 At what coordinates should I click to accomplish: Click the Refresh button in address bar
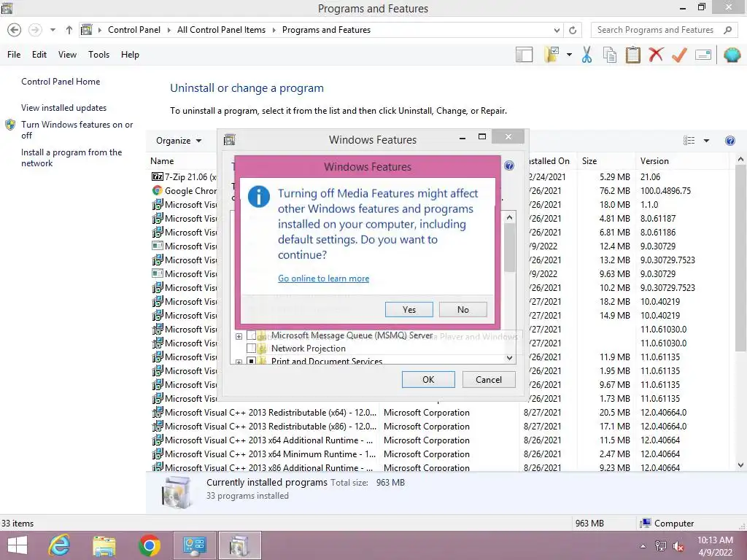573,30
